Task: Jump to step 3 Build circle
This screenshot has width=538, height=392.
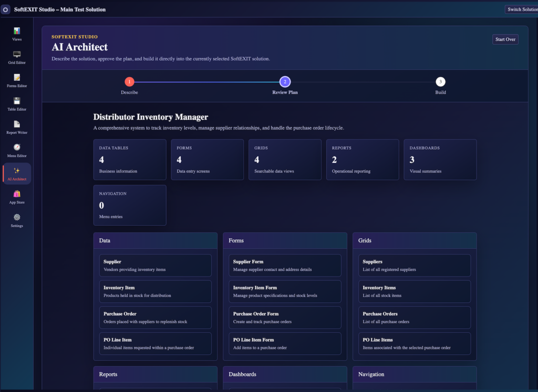Action: [441, 82]
